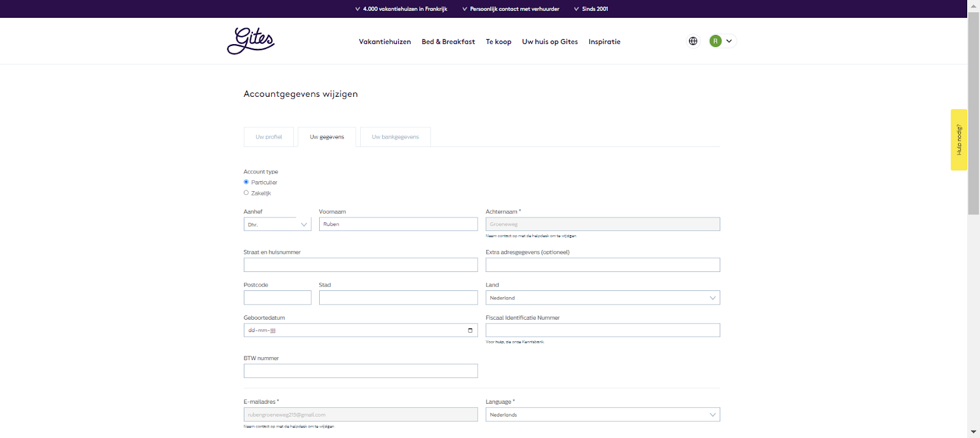Open the Vakantiehuizen menu
Viewport: 980px width, 438px height.
point(385,42)
